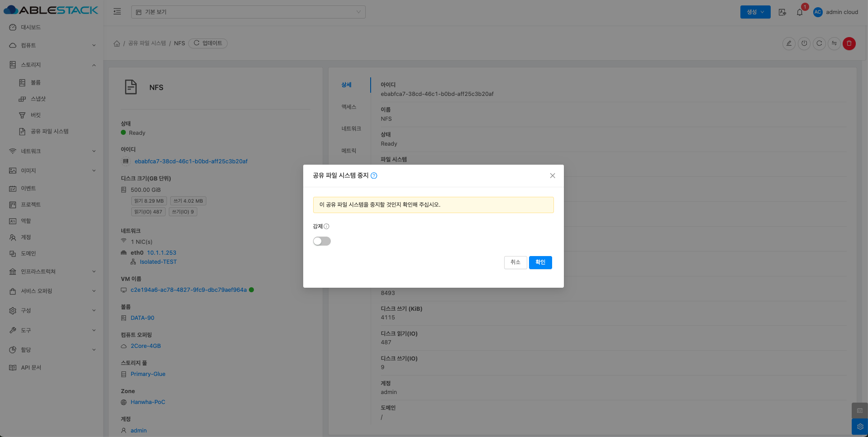Open the 생성 create dropdown button
The image size is (868, 437).
[x=755, y=12]
